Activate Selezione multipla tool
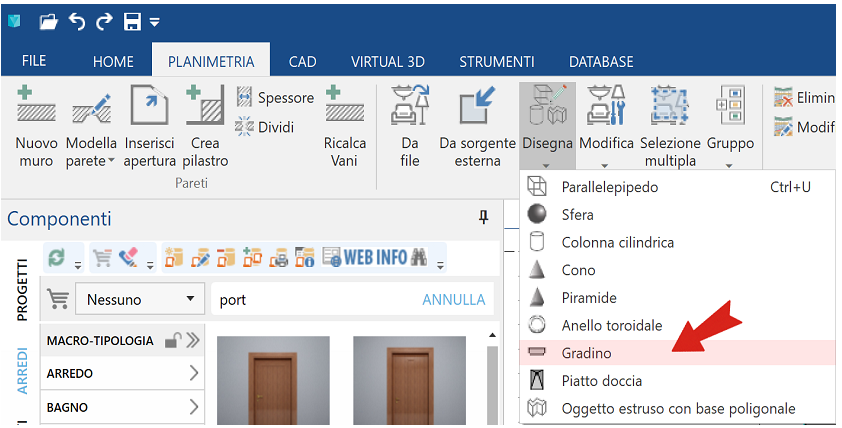 (670, 127)
